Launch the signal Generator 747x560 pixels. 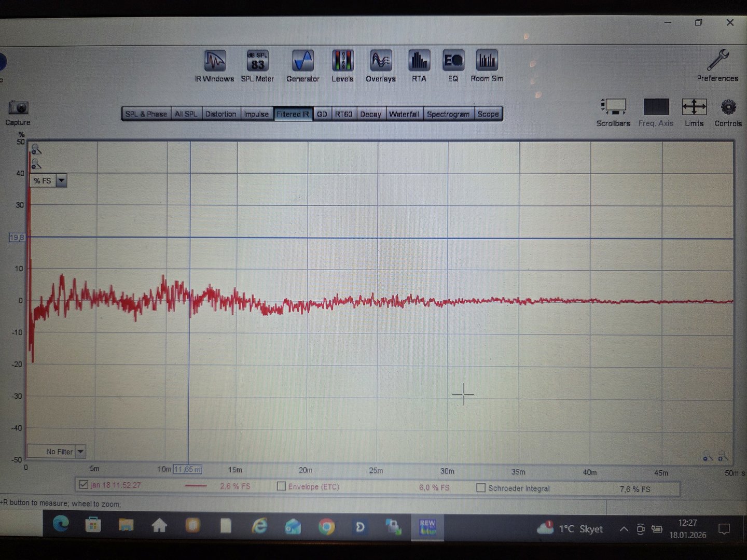tap(303, 66)
